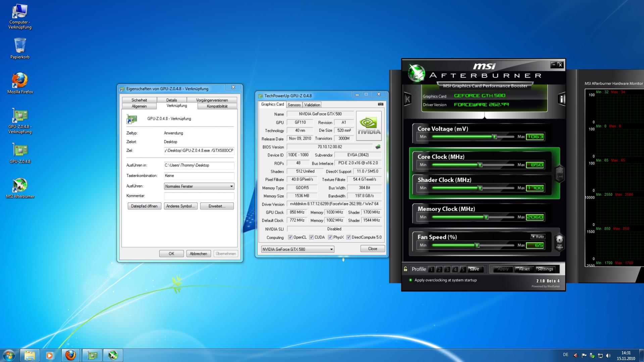Toggle the Link clocks button in Afterburner
This screenshot has width=644, height=362.
coord(560,174)
